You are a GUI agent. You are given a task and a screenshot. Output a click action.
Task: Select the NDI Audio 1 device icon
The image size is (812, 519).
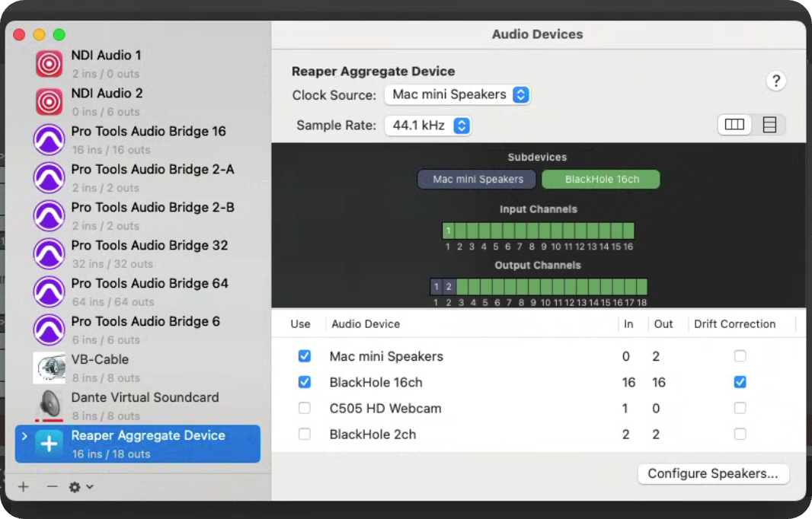(x=50, y=64)
